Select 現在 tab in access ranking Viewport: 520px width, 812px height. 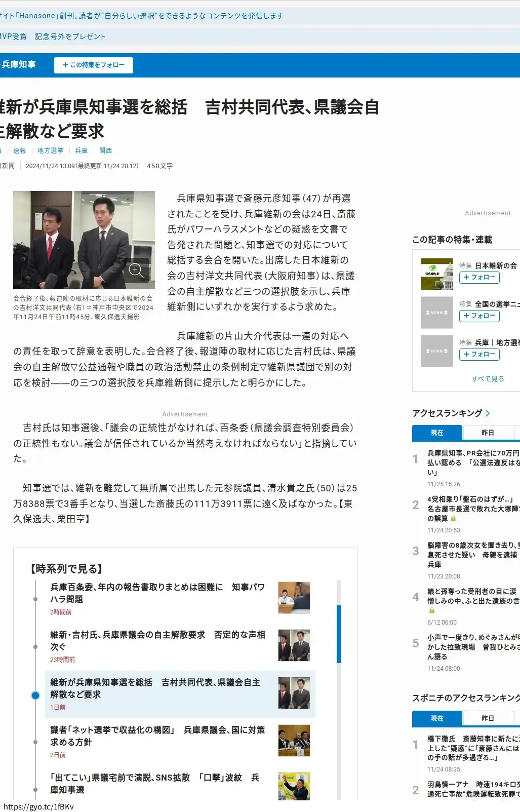[437, 433]
